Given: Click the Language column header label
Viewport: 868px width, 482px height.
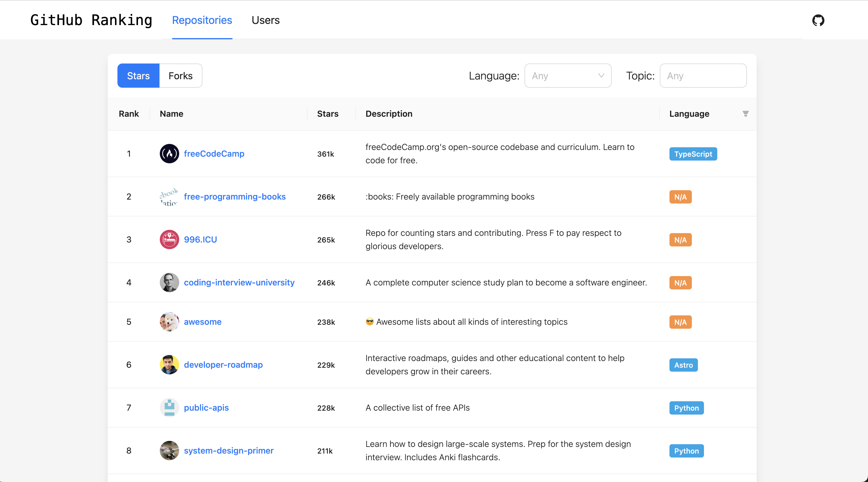Looking at the screenshot, I should click(x=689, y=114).
